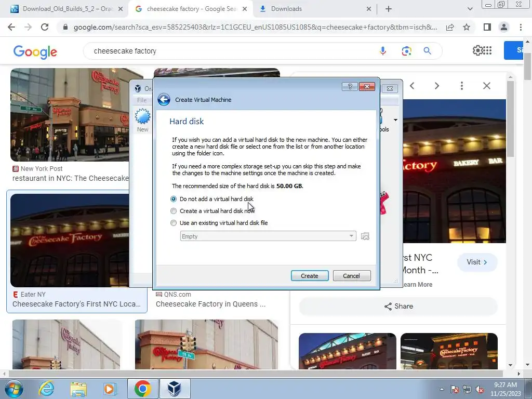Click Visit button in image preview

[477, 262]
